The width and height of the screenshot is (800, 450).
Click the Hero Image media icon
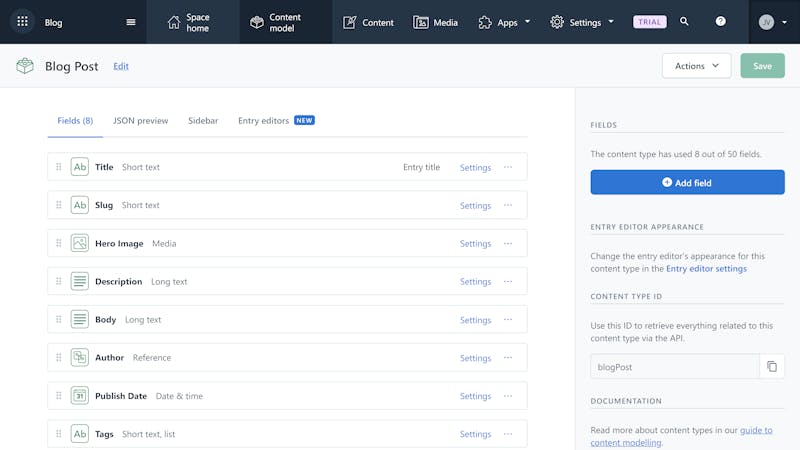click(x=80, y=243)
